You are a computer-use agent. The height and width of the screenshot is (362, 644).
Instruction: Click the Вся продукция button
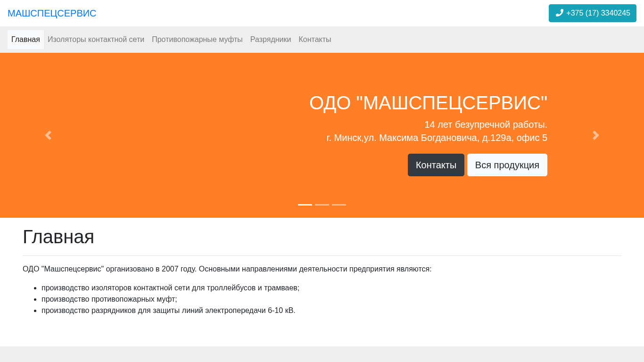click(507, 165)
